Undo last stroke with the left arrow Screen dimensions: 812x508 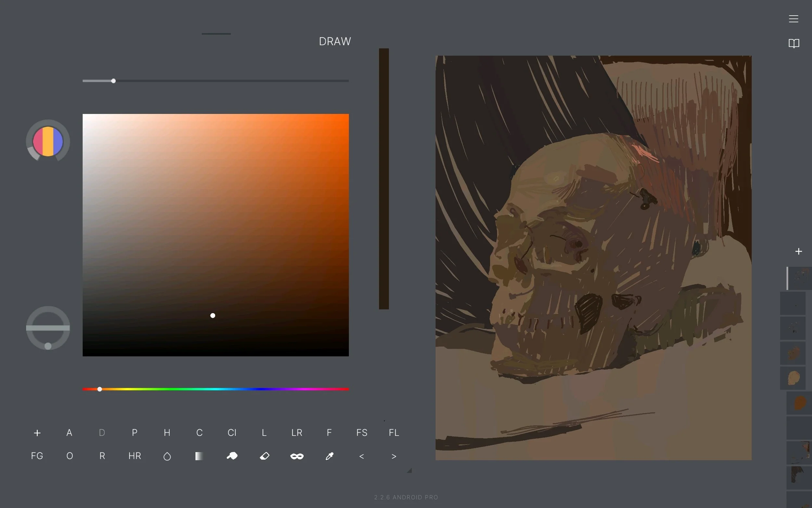click(x=362, y=456)
